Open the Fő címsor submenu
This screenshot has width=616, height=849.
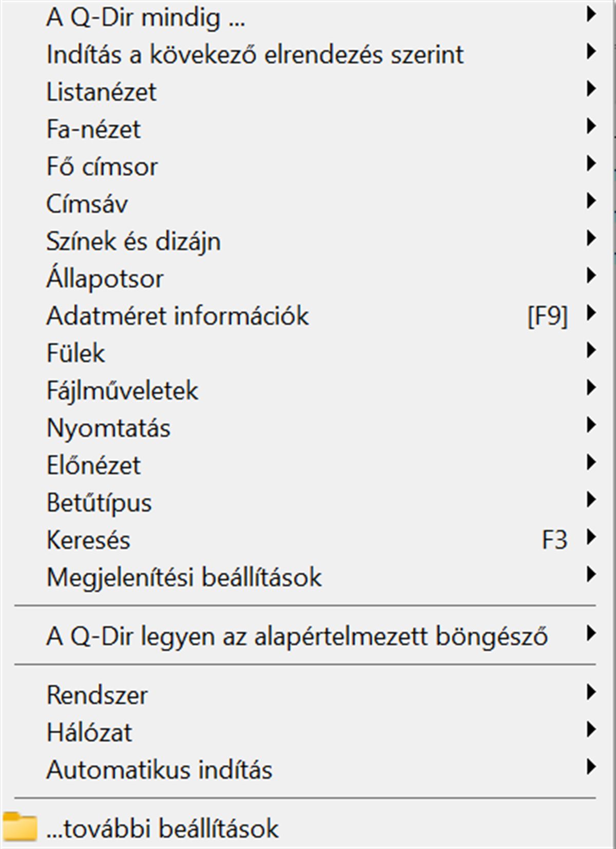coord(102,166)
